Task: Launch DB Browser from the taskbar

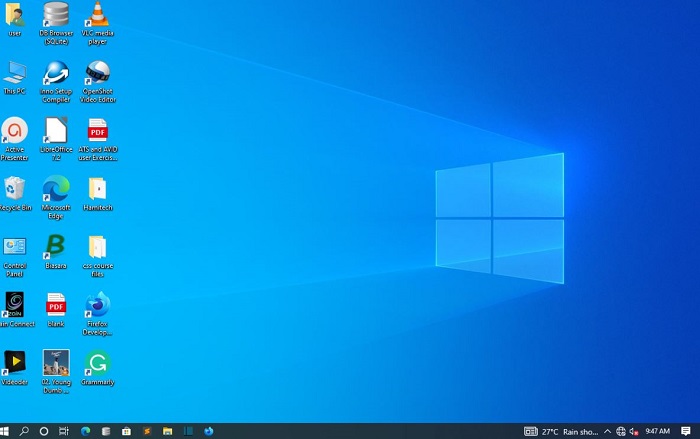Action: (106, 431)
